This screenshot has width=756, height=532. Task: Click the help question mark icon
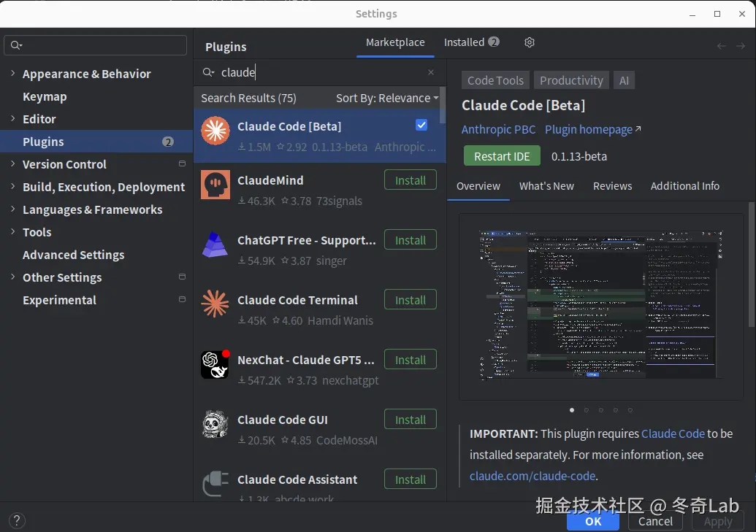(x=16, y=520)
